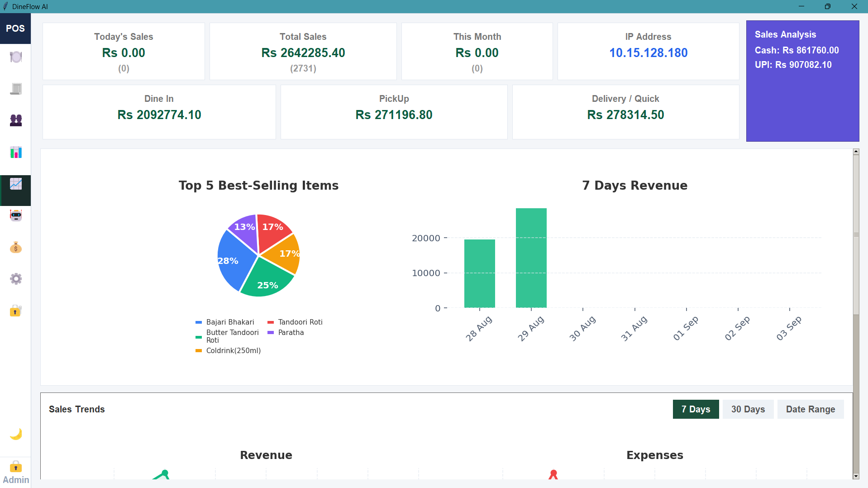Click the padlock icon below settings gear
This screenshot has height=488, width=868.
[16, 311]
